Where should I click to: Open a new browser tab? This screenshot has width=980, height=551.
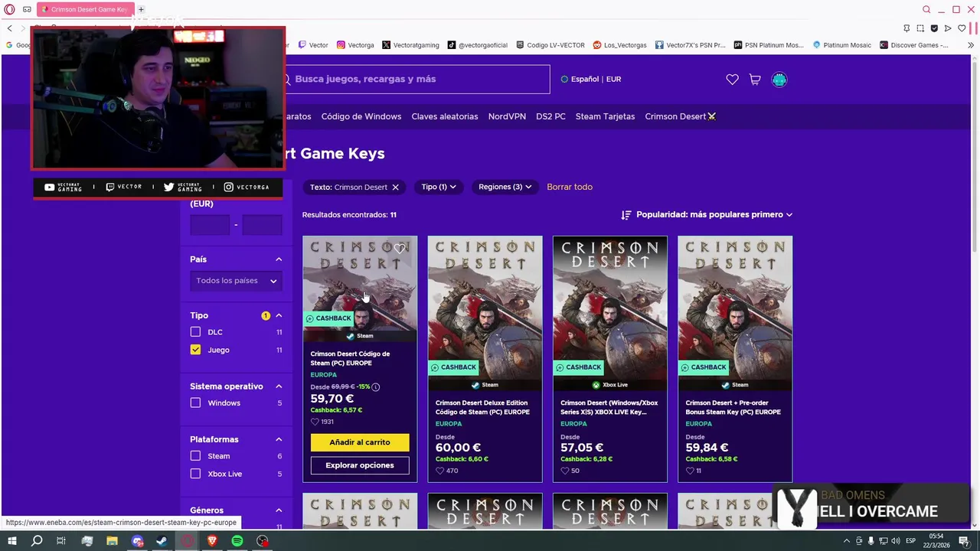[141, 9]
